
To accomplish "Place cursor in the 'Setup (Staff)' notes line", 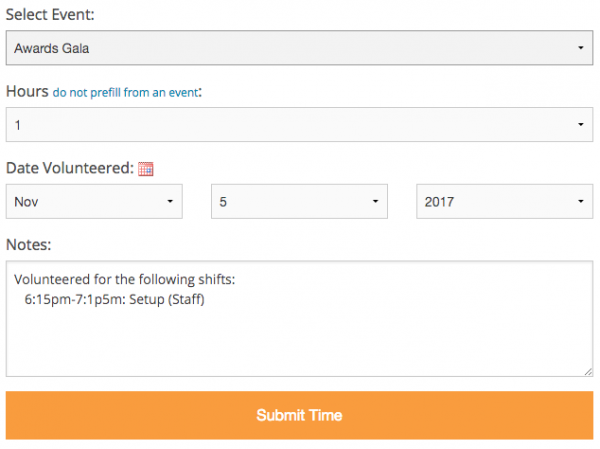I will point(167,299).
